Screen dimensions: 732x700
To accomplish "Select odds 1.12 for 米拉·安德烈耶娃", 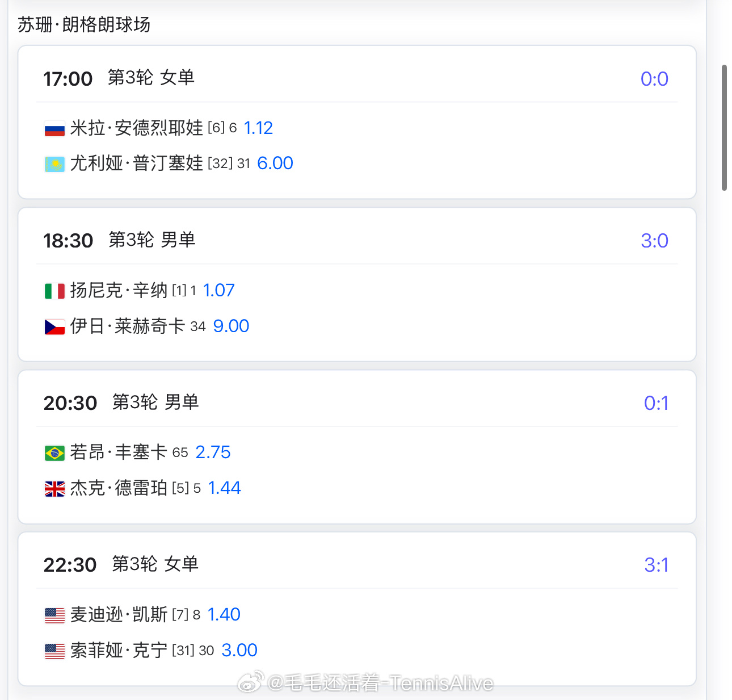I will pos(258,128).
